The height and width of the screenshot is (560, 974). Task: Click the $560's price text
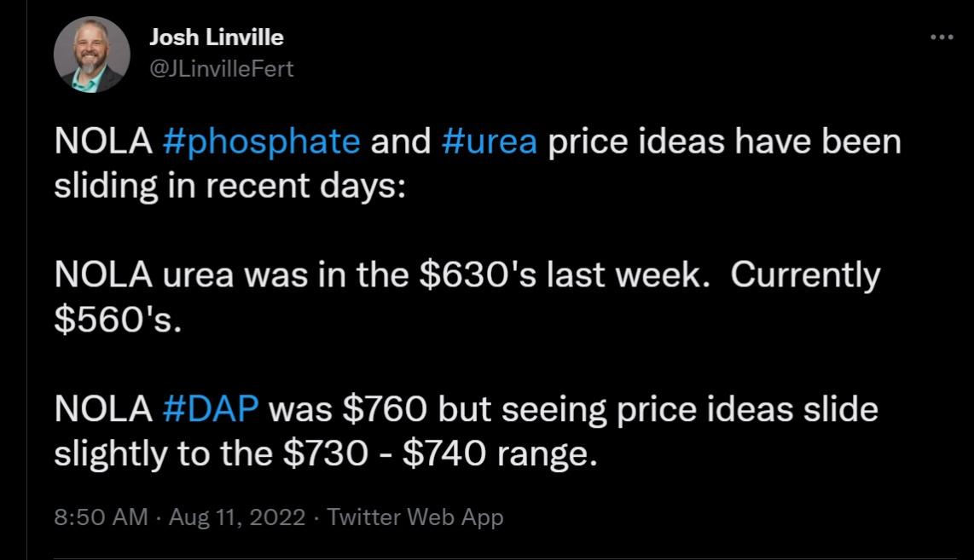[x=118, y=320]
